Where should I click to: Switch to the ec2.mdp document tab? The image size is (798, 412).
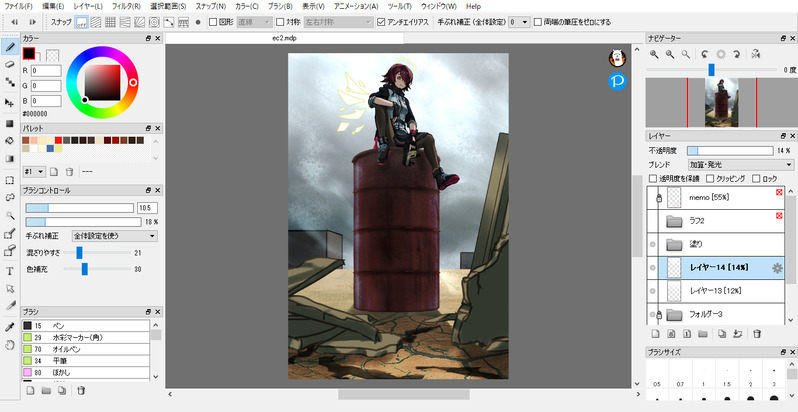point(284,38)
